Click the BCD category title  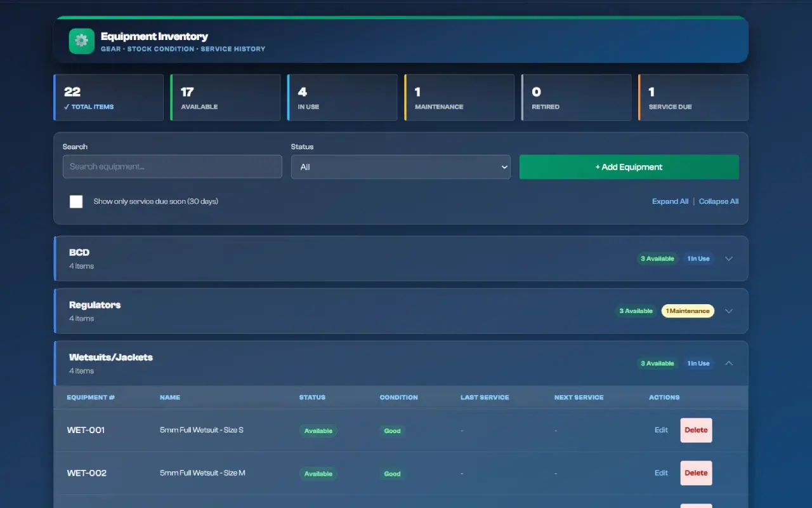click(79, 252)
